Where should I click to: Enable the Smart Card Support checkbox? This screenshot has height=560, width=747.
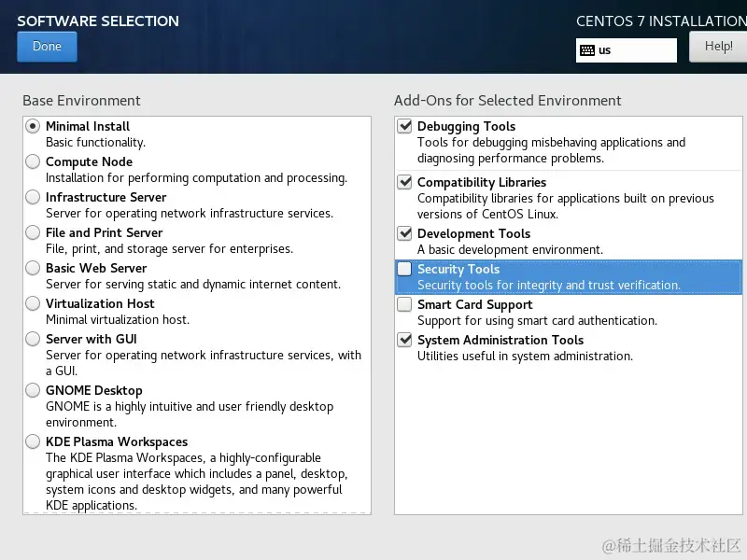pos(404,304)
